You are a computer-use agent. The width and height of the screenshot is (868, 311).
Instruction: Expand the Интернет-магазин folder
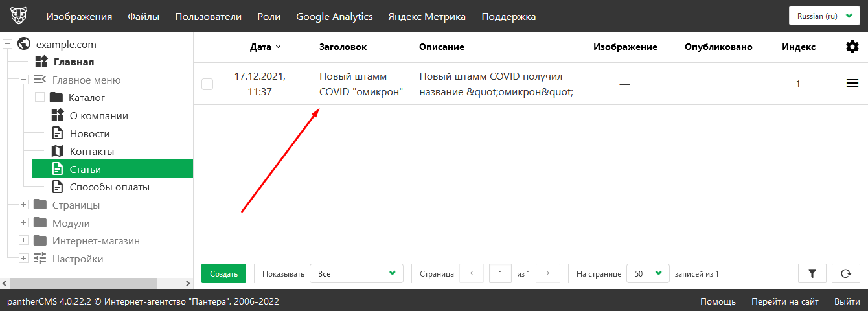pyautogui.click(x=23, y=241)
